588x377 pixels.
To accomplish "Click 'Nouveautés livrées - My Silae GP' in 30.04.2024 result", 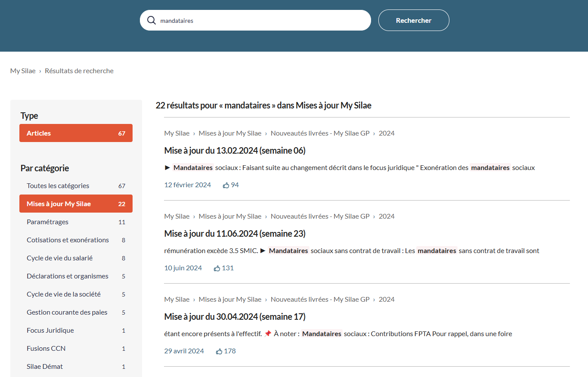I will 320,300.
